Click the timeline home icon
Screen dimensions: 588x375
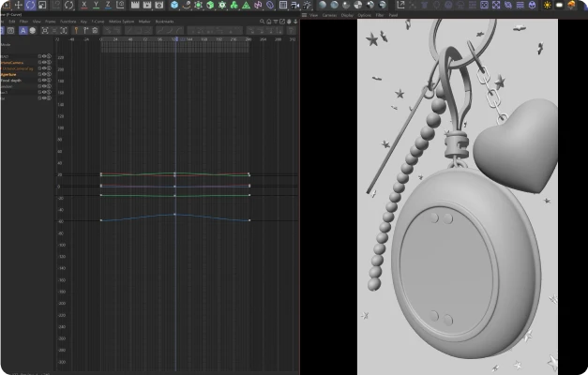tap(269, 22)
